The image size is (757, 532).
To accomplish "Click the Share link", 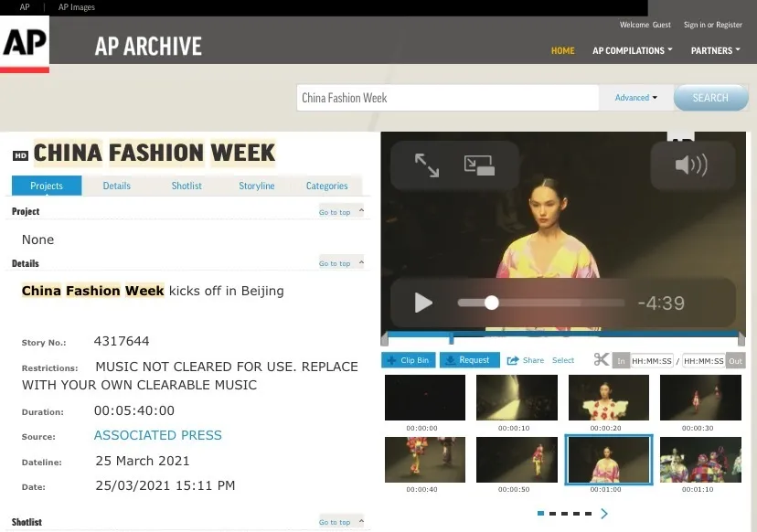I will point(533,360).
